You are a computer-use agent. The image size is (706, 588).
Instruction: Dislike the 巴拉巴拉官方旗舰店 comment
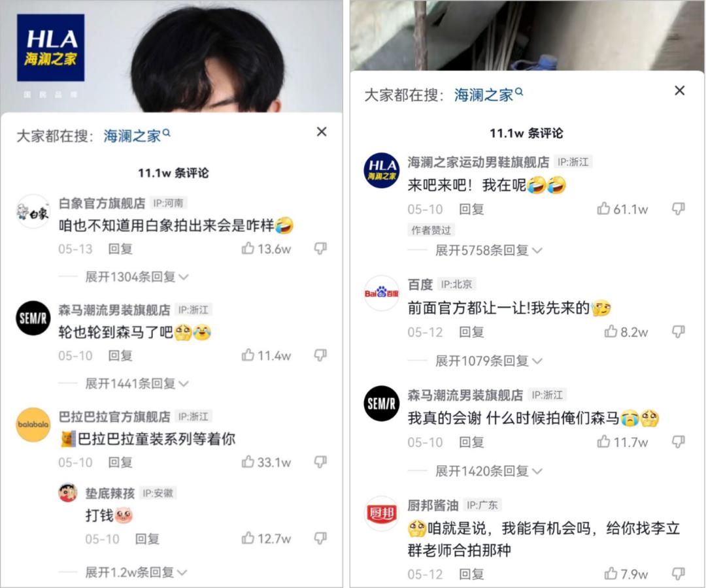(x=320, y=462)
